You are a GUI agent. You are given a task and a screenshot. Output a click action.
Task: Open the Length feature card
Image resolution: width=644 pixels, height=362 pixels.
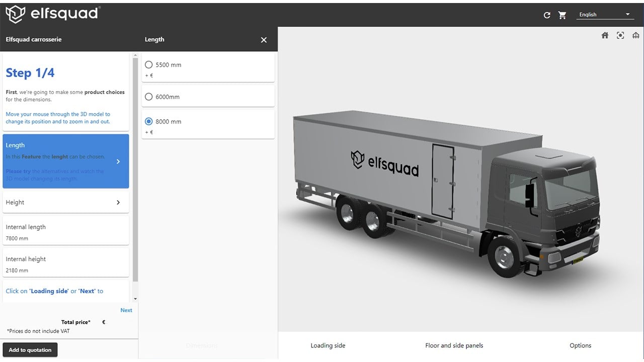[x=66, y=161]
